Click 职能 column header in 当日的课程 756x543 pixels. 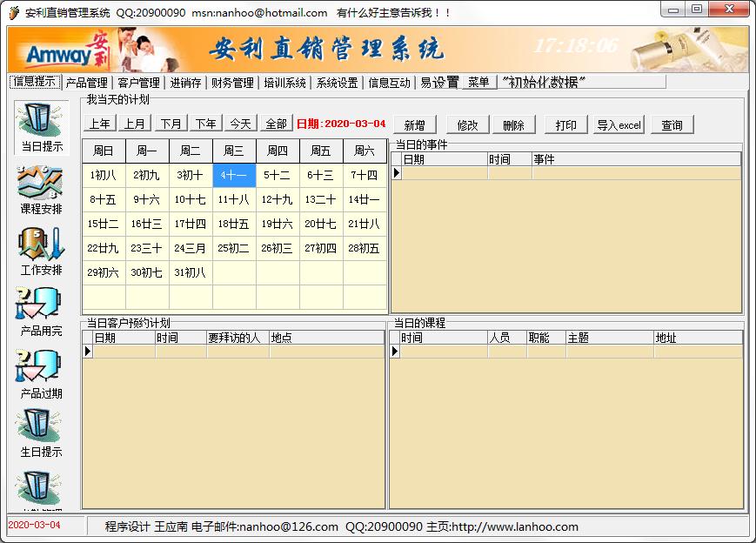point(546,338)
